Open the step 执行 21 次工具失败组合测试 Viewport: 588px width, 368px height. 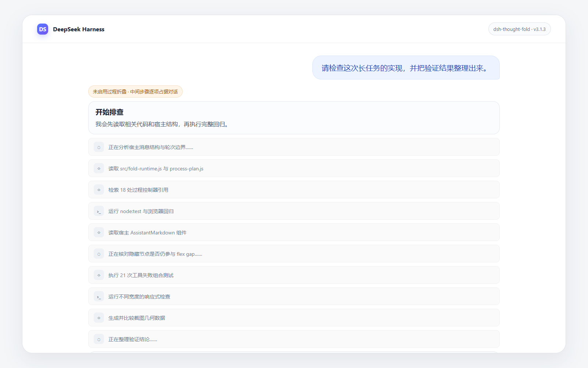(294, 275)
